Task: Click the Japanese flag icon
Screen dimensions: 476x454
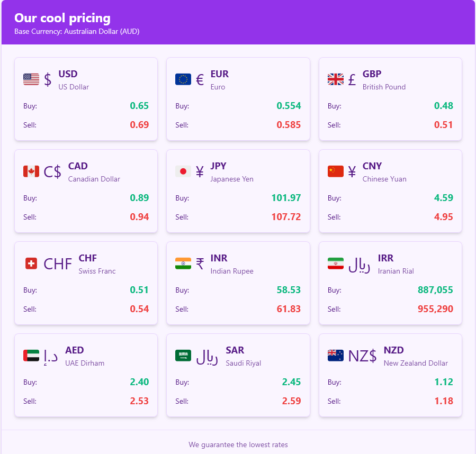Action: 183,171
